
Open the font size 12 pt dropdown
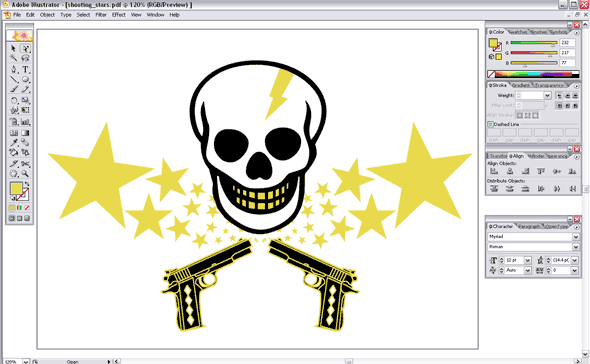coord(528,260)
